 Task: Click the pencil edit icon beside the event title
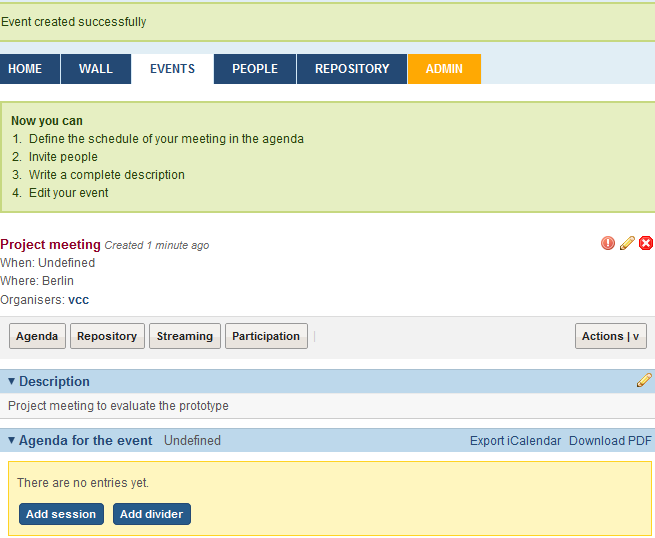(627, 243)
